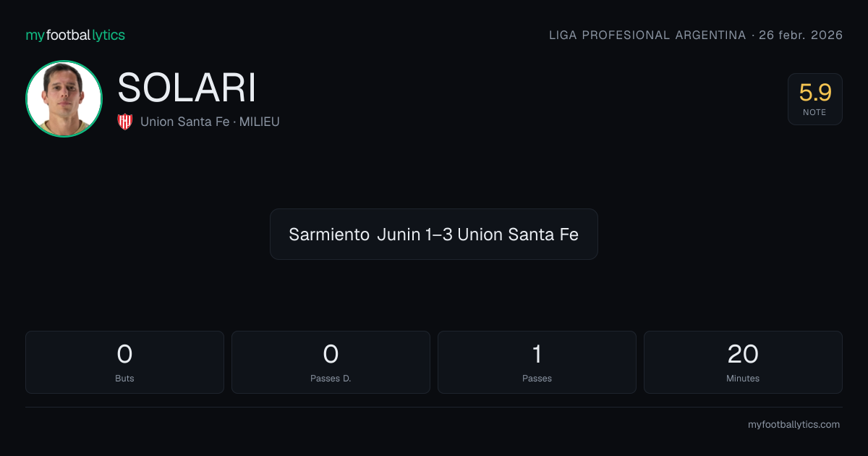The width and height of the screenshot is (868, 456).
Task: Visit the myfootballytics.com footer link
Action: tap(793, 425)
